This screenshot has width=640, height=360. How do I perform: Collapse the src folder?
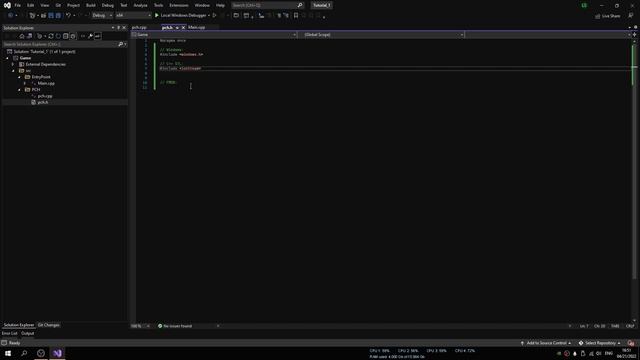pos(13,71)
